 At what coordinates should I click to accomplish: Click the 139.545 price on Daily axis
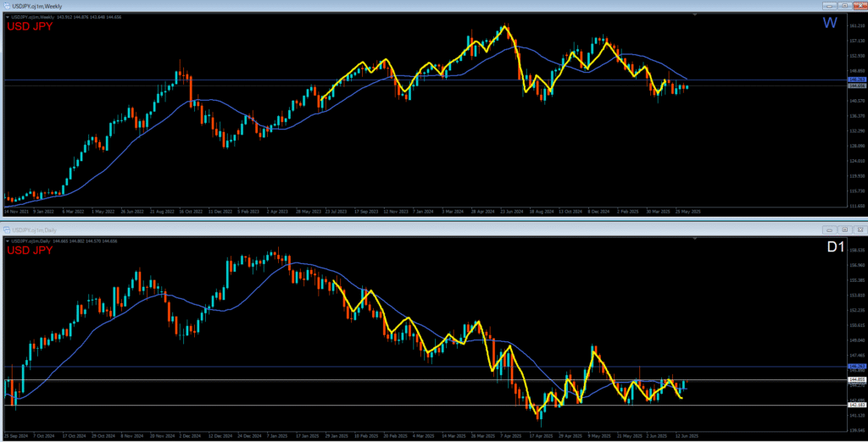858,430
